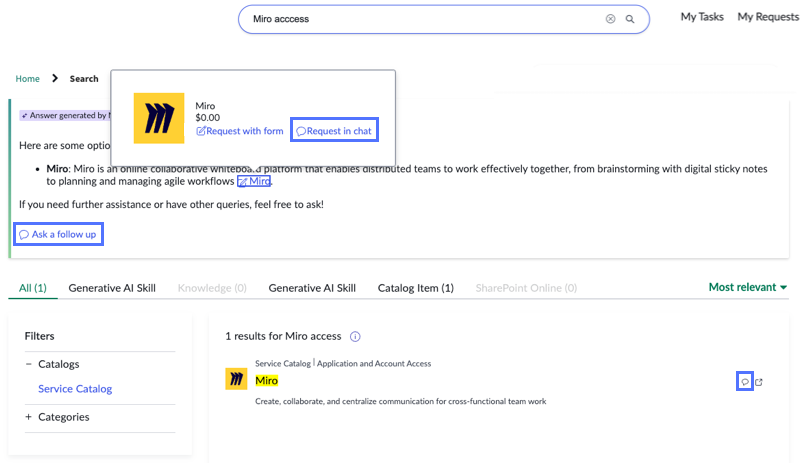This screenshot has height=463, width=800.
Task: Select the first Generative AI Skill tab
Action: click(x=112, y=288)
